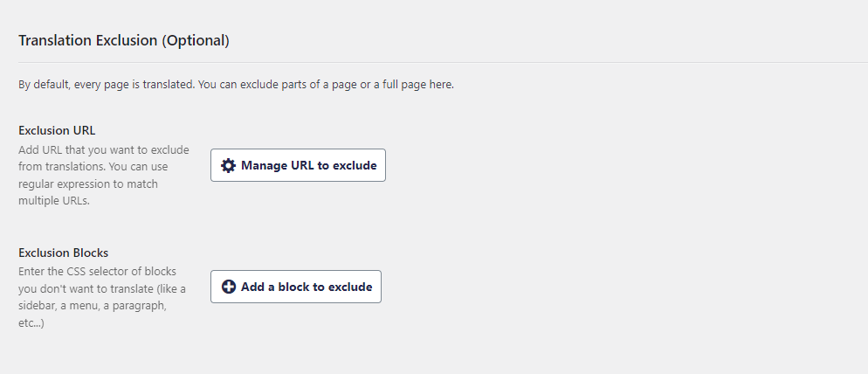Screen dimensions: 868x374
Task: Click the plus circle icon on Add block button
Action: [x=229, y=287]
